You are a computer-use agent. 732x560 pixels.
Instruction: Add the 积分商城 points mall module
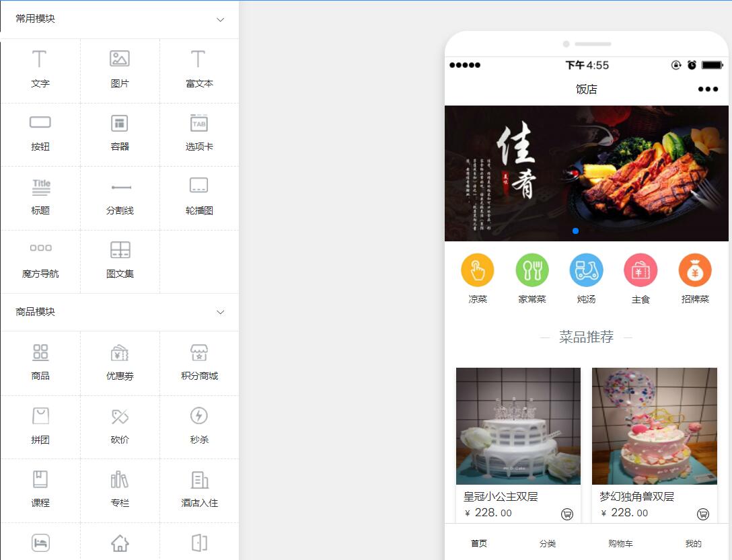[199, 363]
